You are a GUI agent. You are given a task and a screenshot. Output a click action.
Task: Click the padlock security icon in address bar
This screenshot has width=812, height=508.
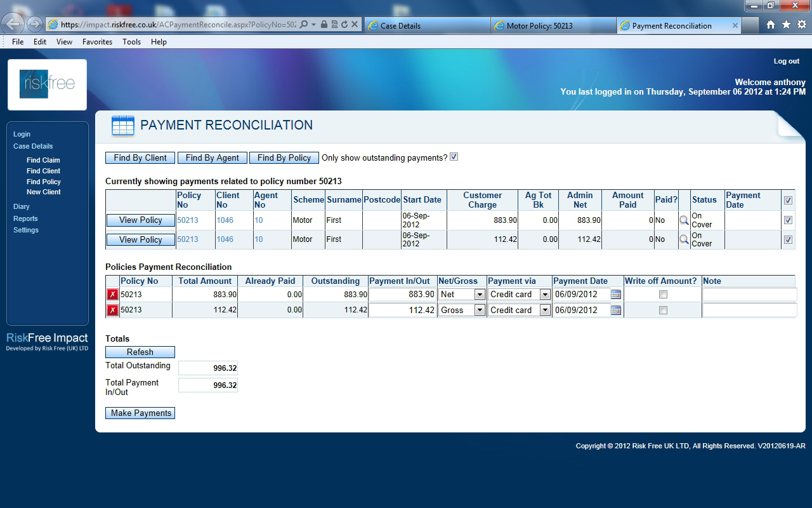(x=324, y=25)
